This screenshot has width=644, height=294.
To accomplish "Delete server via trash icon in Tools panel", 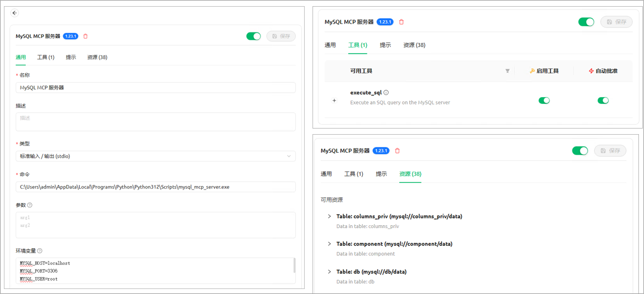I will click(x=401, y=22).
